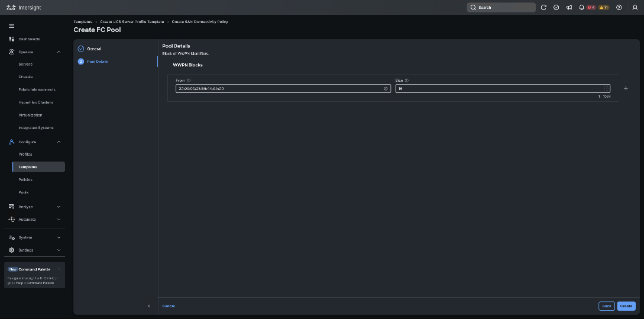Go to Create UCS Server Profile Template breadcrumb

coord(132,21)
